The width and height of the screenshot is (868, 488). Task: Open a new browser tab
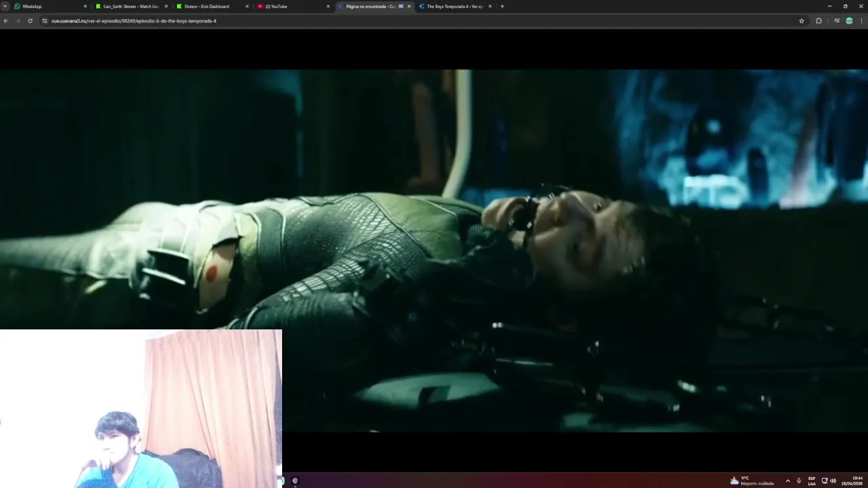(x=502, y=6)
